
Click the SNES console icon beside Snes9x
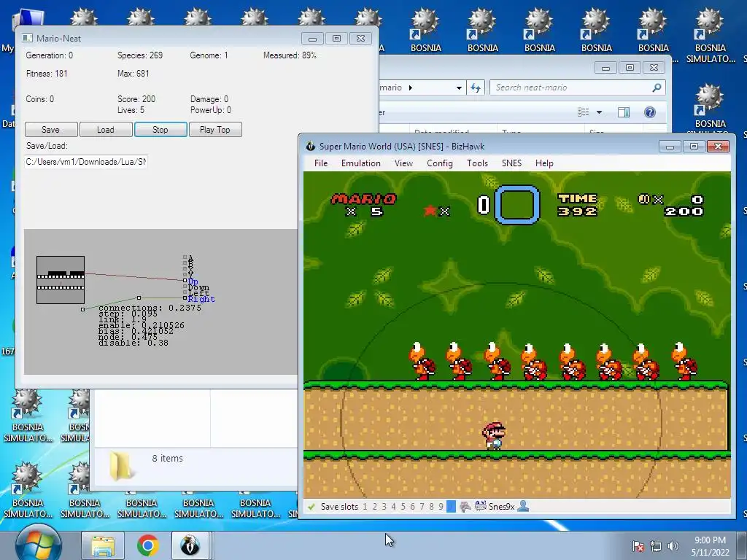coord(480,506)
